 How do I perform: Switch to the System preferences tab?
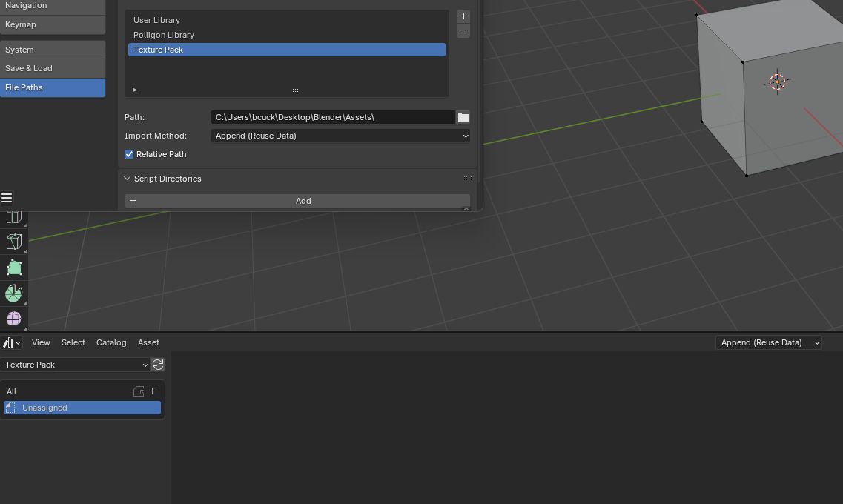click(x=53, y=50)
